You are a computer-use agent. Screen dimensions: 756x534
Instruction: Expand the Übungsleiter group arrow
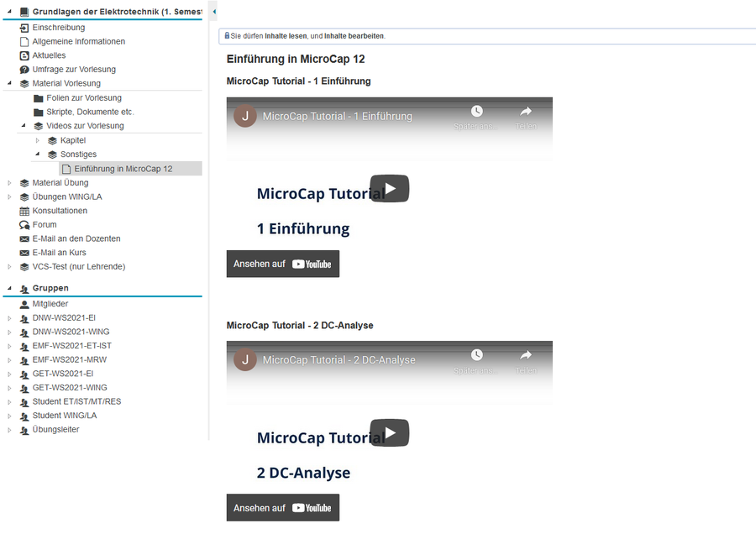point(9,431)
